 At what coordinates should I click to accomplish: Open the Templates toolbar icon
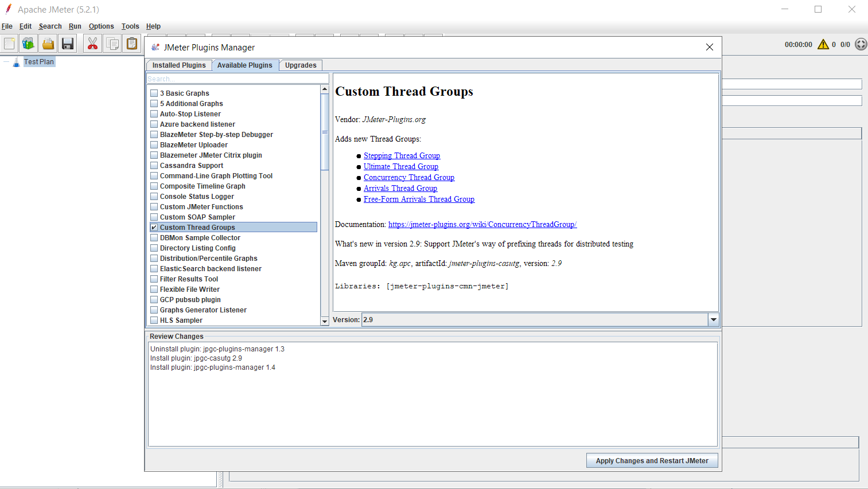(29, 44)
